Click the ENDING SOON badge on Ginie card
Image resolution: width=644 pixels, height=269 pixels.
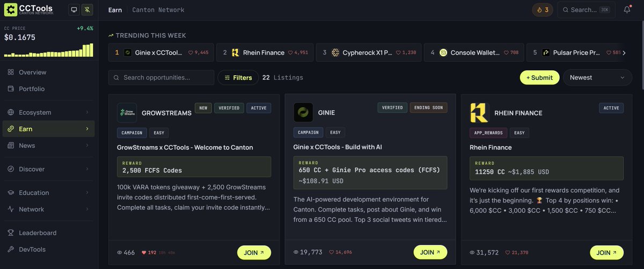[428, 107]
